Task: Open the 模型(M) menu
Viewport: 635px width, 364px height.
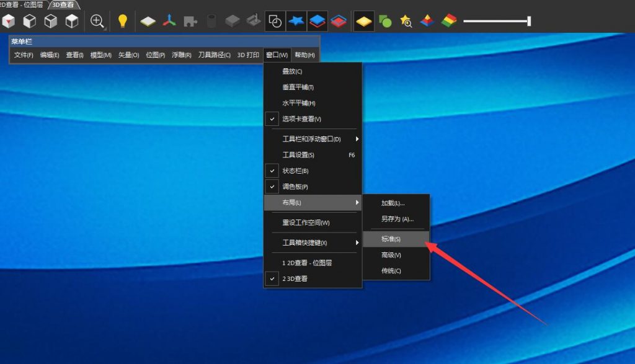Action: point(101,55)
